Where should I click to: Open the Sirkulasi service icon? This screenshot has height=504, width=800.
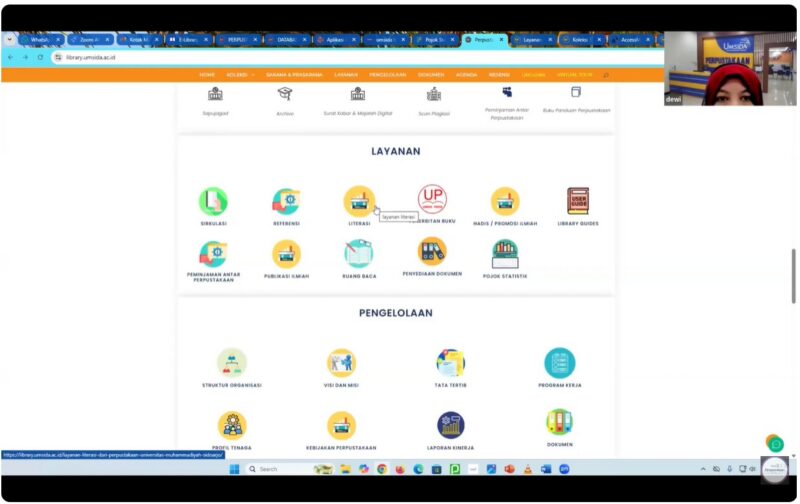coord(212,201)
